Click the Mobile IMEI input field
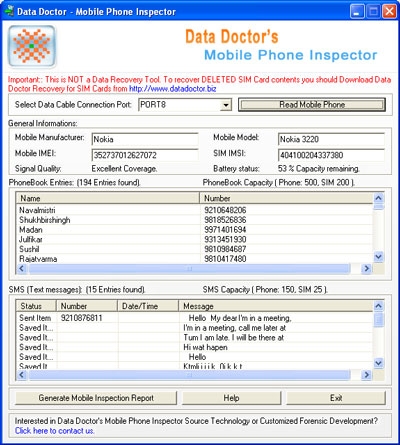 tap(145, 155)
